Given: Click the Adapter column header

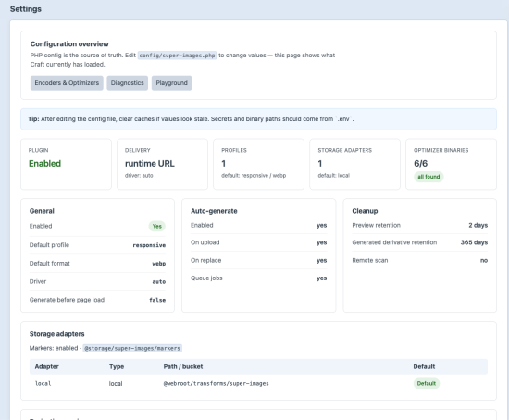Looking at the screenshot, I should 47,366.
